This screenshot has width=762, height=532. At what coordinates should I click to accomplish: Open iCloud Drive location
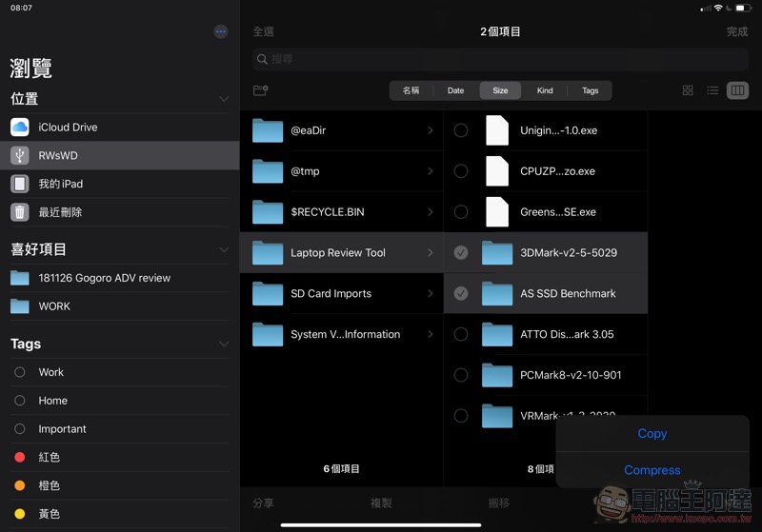click(120, 128)
